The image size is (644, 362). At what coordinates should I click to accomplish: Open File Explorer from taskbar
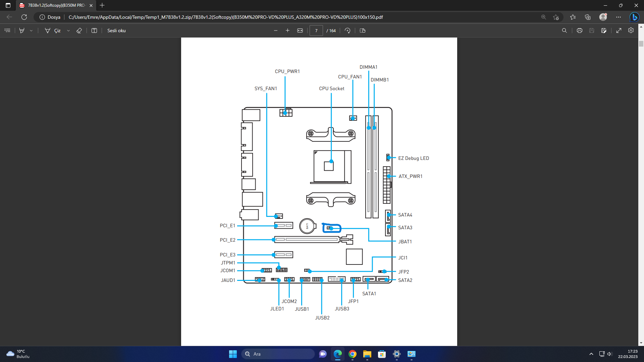pyautogui.click(x=367, y=354)
